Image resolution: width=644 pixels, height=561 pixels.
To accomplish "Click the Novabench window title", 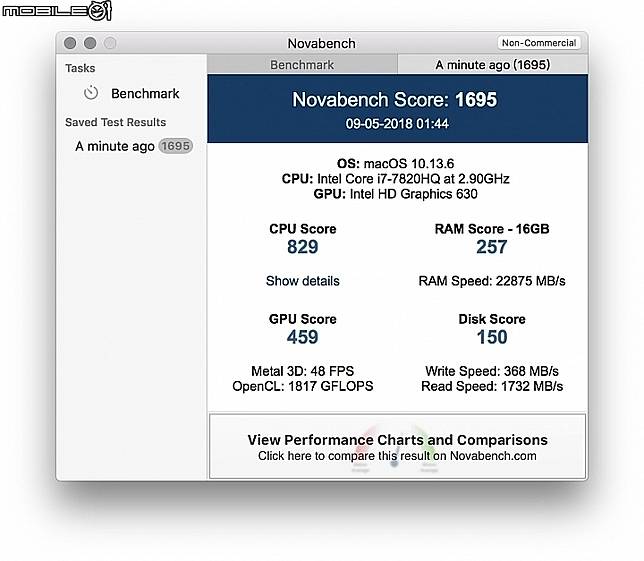I will pos(322,44).
